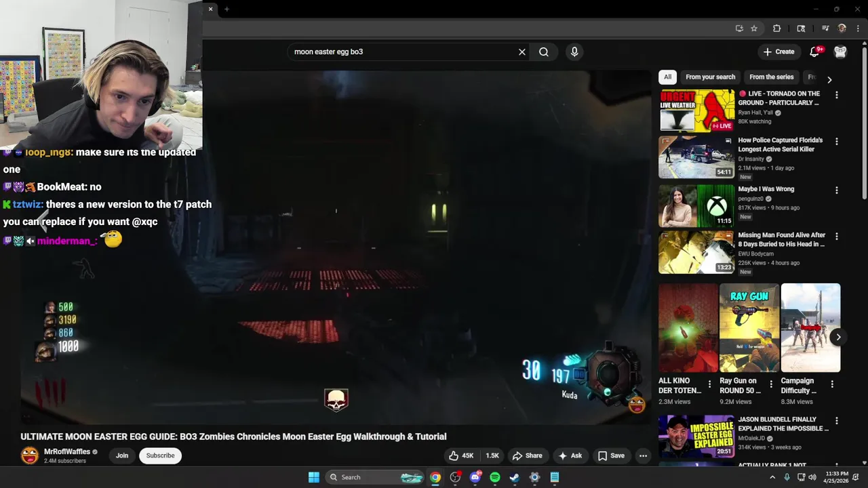Open Discord from the taskbar
868x488 pixels.
(475, 477)
